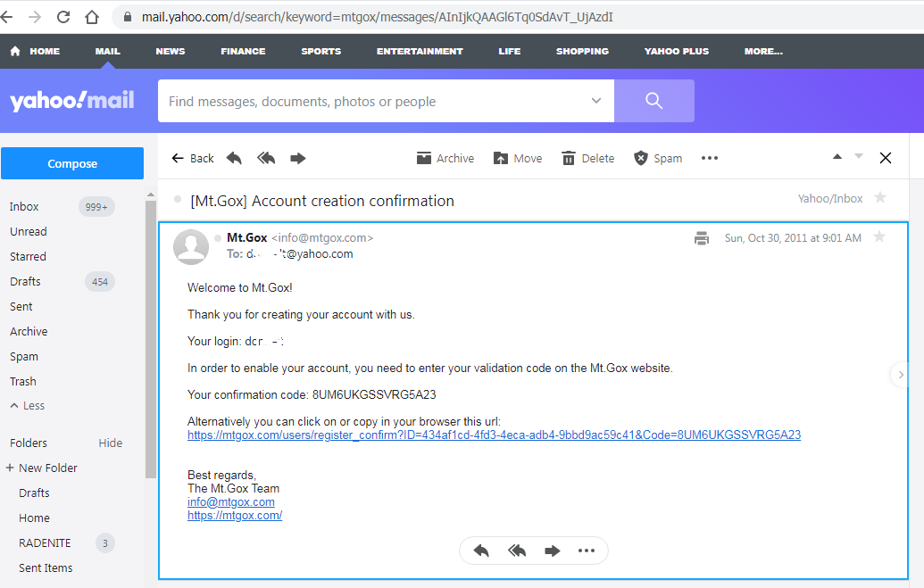
Task: Open LIFE in top navigation
Action: point(509,51)
